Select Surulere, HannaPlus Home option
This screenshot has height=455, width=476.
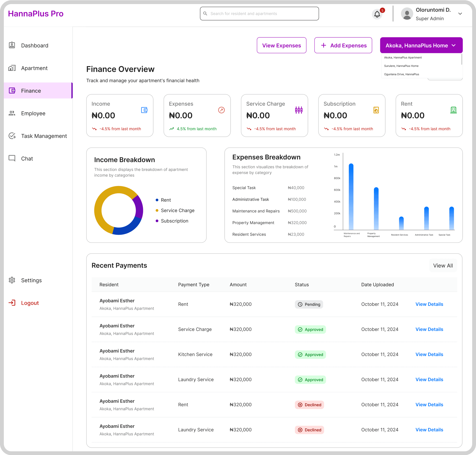401,66
